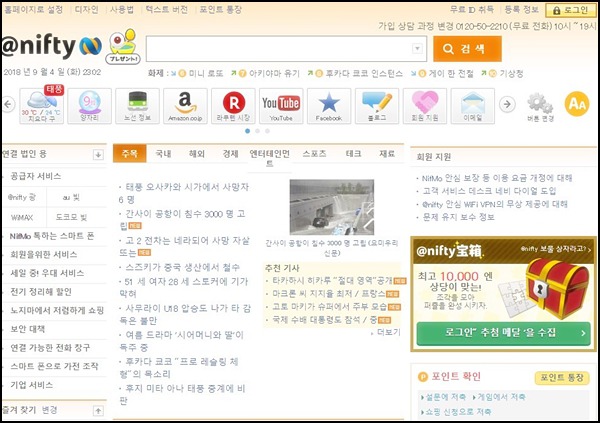Click 설문에 저축 points link
600x423 pixels.
(x=445, y=397)
